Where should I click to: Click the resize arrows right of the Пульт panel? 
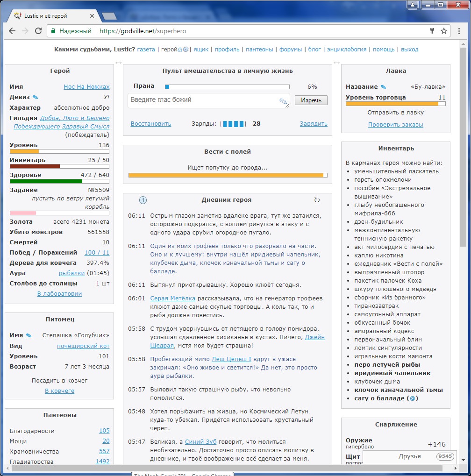point(336,63)
